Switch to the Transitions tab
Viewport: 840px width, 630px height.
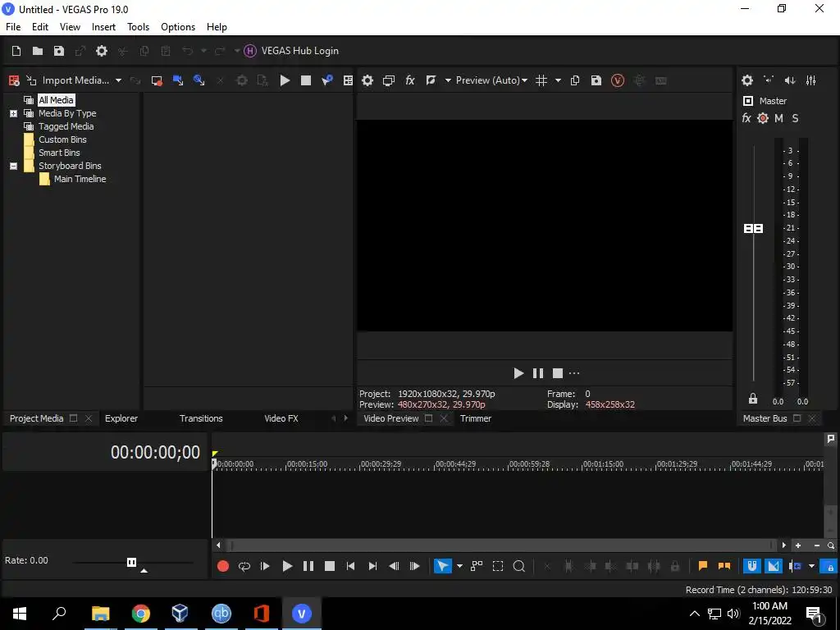point(201,418)
